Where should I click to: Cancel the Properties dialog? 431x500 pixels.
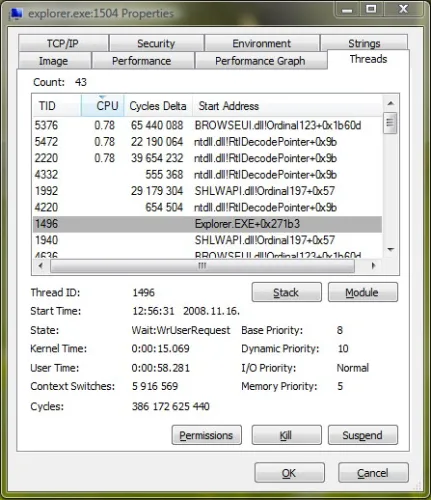[x=373, y=473]
